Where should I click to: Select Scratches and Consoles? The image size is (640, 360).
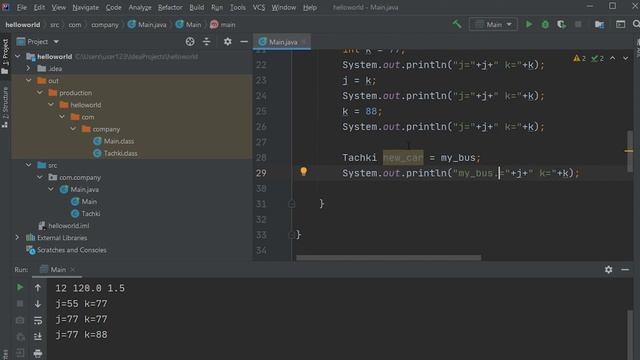click(x=71, y=250)
